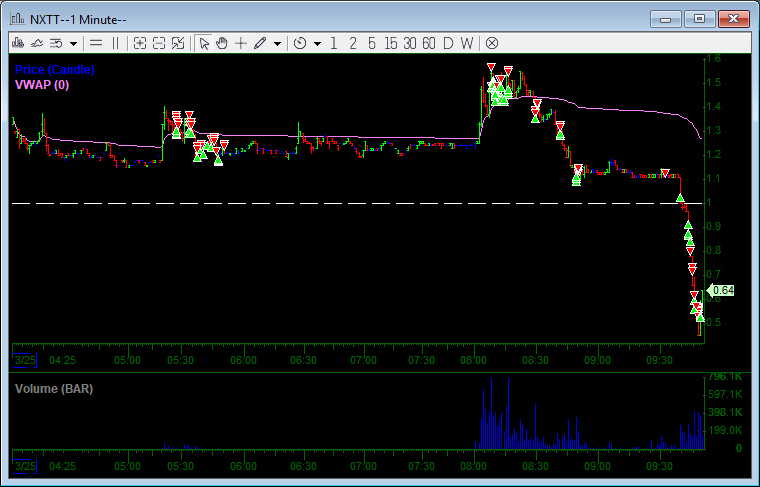
Task: Switch to daily D timeframe
Action: [x=448, y=44]
